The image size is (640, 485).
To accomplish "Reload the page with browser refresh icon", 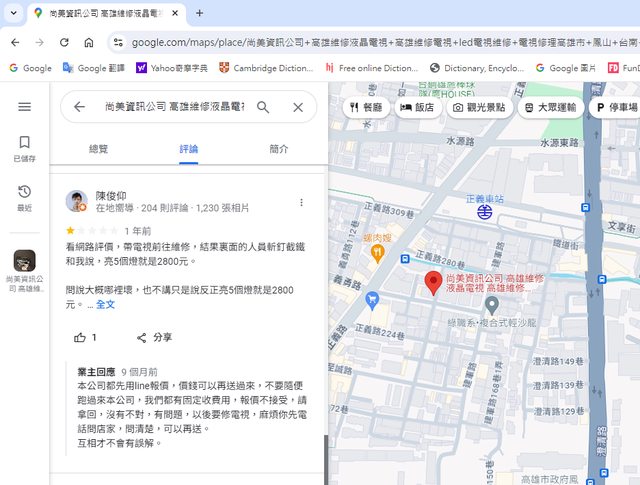I will coord(64,43).
